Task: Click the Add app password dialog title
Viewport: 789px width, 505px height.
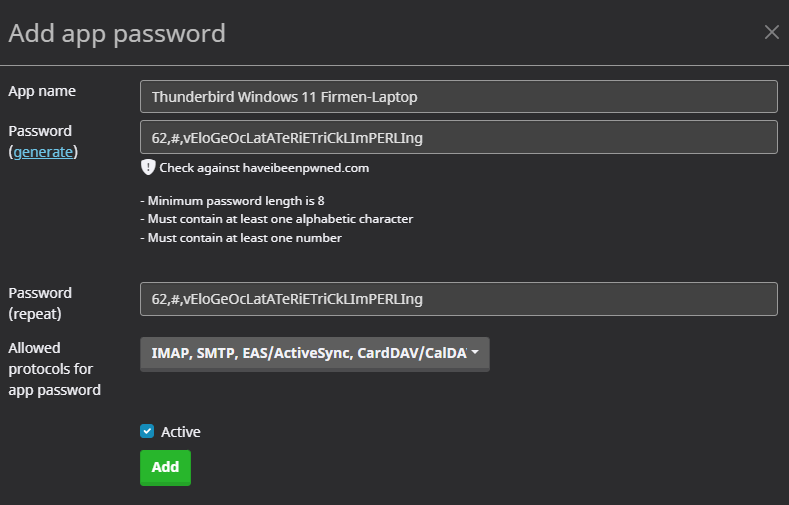Action: click(x=117, y=33)
